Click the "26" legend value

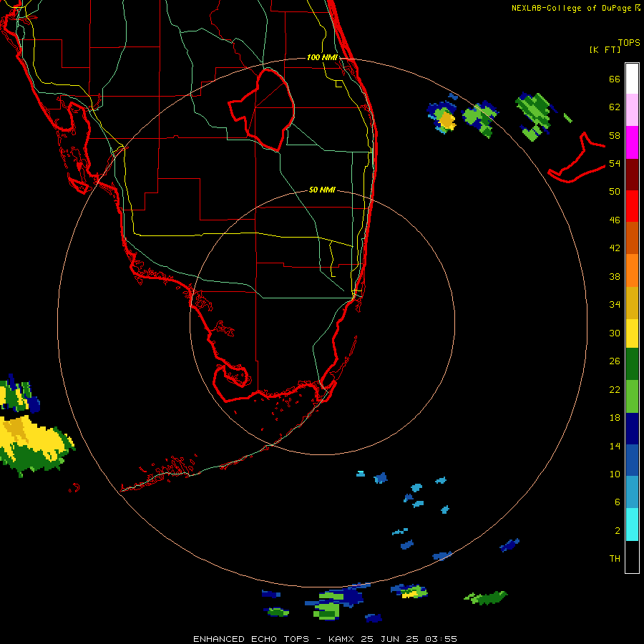tap(615, 361)
